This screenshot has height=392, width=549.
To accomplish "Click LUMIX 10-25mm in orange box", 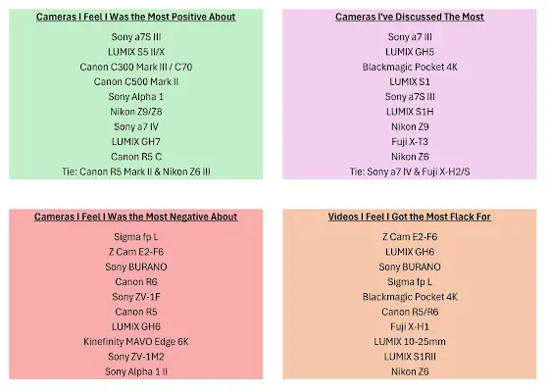I will [410, 342].
